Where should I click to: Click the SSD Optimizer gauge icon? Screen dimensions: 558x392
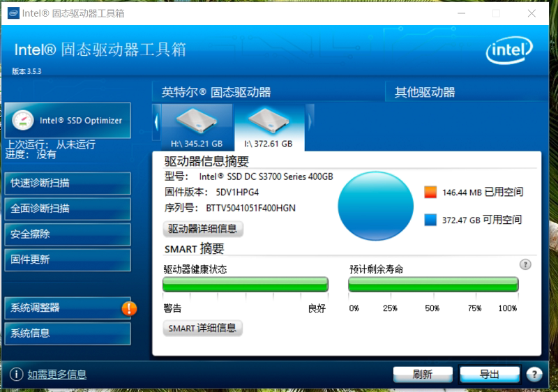tap(23, 120)
